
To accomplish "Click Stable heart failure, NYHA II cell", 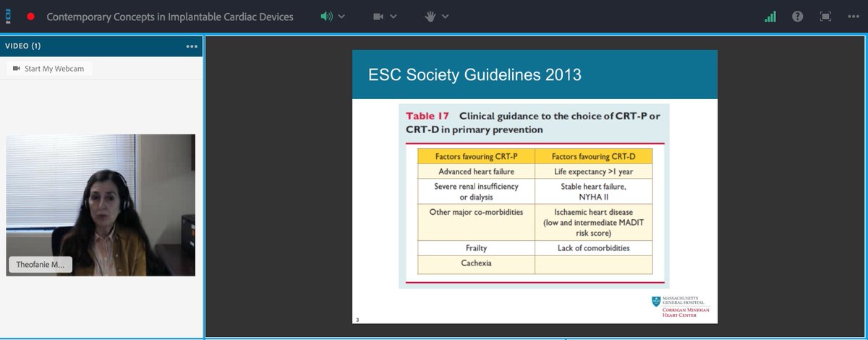I will pyautogui.click(x=592, y=192).
